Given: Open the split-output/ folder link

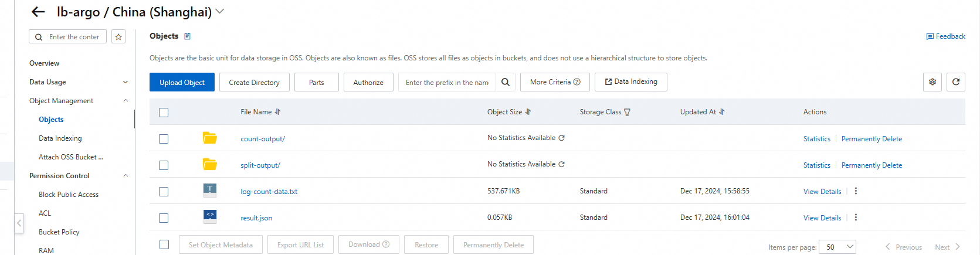Looking at the screenshot, I should click(260, 165).
